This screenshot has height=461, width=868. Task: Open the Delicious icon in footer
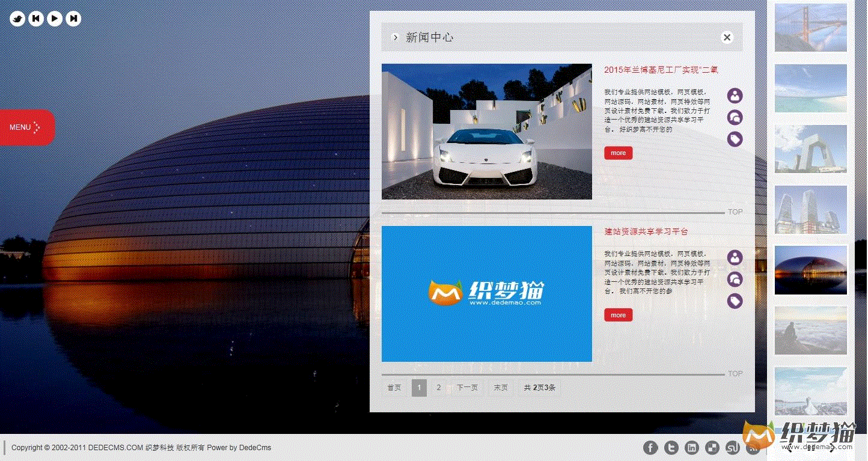tap(712, 447)
